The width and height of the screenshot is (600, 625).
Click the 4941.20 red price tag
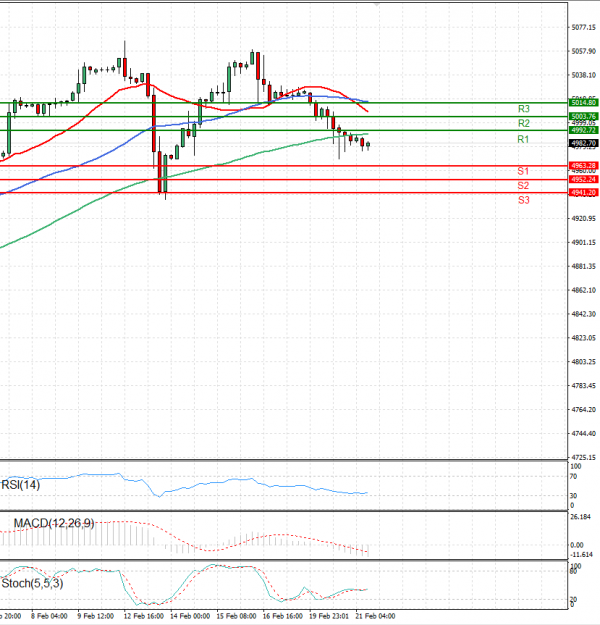(583, 193)
